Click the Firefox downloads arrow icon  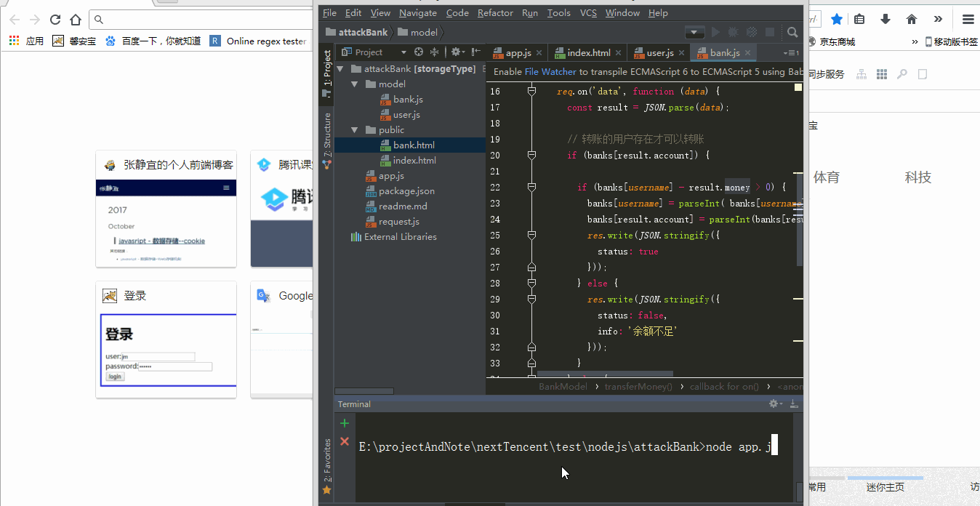pos(885,20)
